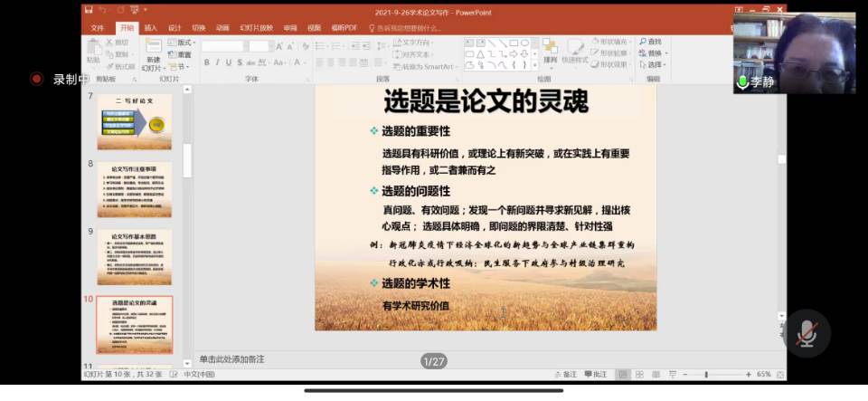Switch to the Insert (插入) ribbon tab
This screenshot has height=401, width=868.
[x=150, y=28]
